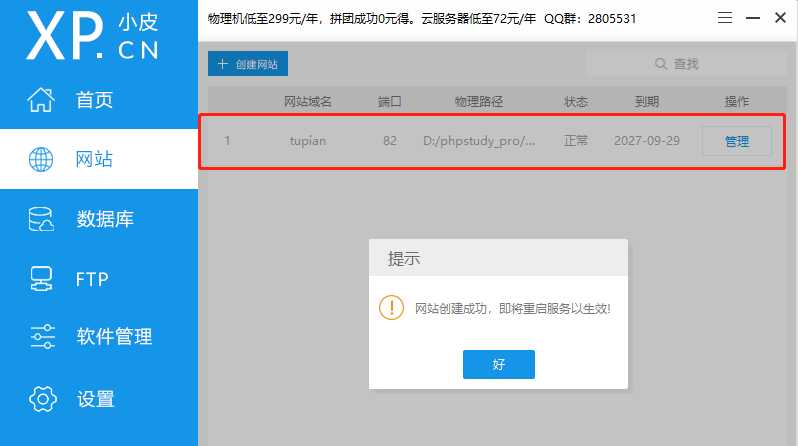This screenshot has height=446, width=798.
Task: Select 网站 in the sidebar
Action: [x=99, y=159]
